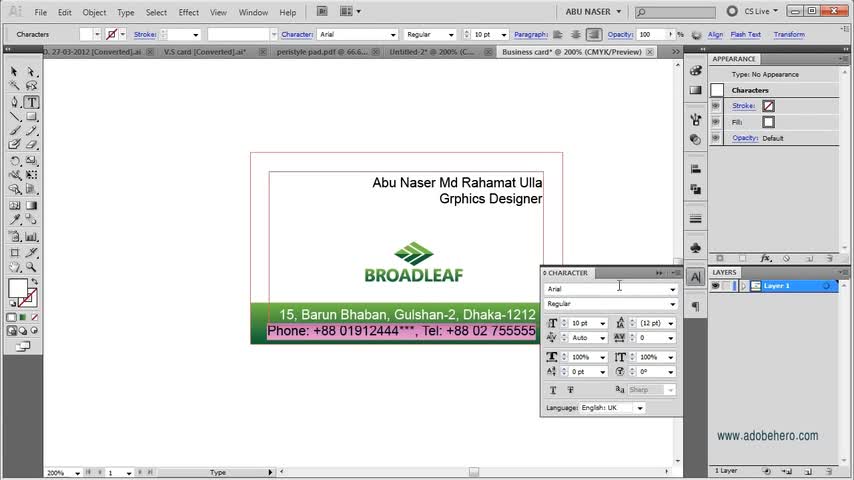Toggle Opacity visibility eye in Appearance
The height and width of the screenshot is (480, 854).
pyautogui.click(x=716, y=138)
